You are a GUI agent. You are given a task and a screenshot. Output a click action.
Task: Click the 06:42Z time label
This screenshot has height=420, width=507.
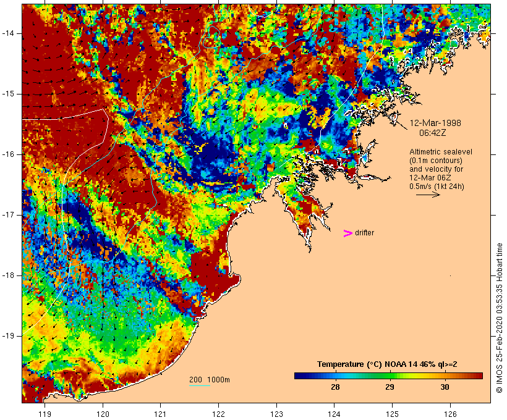point(433,133)
